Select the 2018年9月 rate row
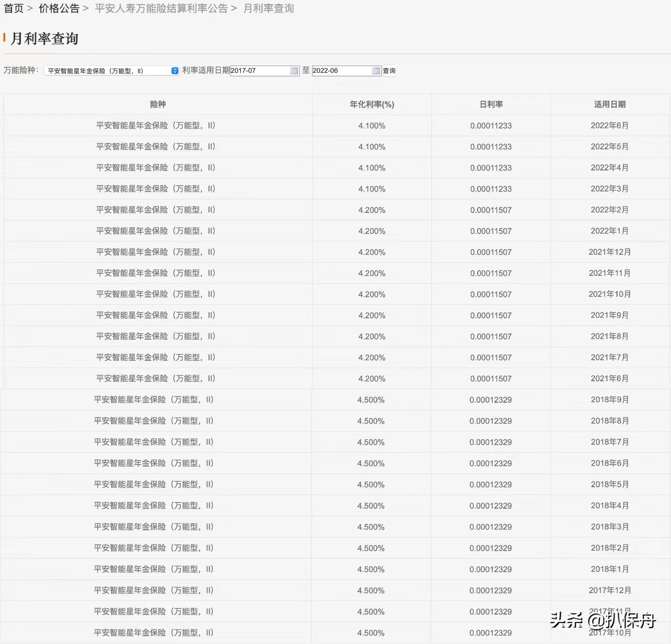671x644 pixels. 335,399
